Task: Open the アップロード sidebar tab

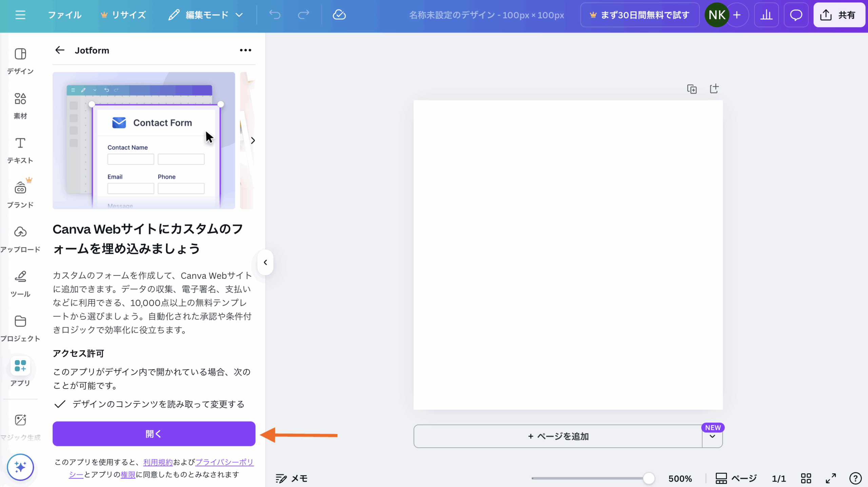Action: 20,239
